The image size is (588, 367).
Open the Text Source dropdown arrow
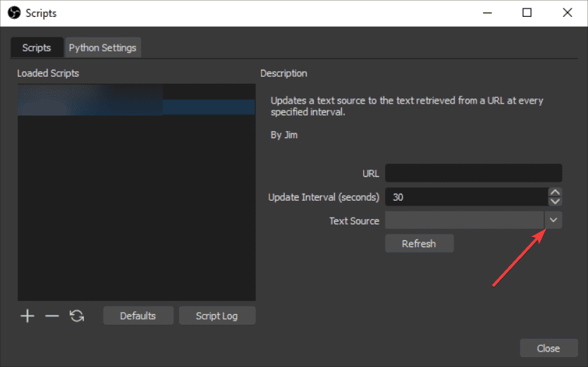click(553, 220)
